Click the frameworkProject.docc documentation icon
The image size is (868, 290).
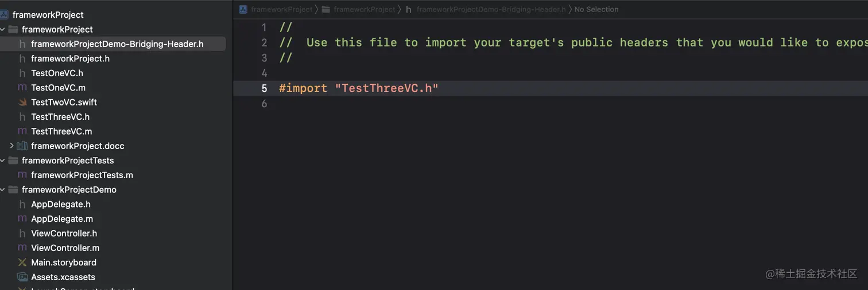[x=22, y=146]
